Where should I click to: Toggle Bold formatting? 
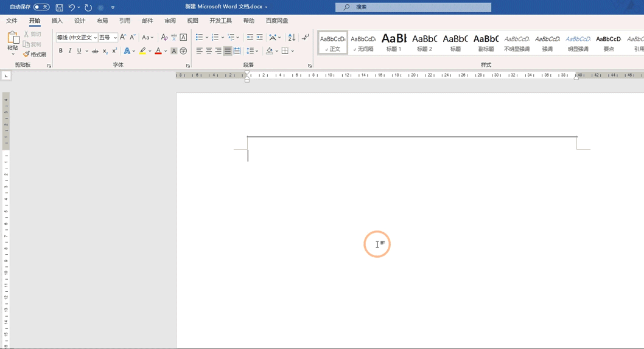tap(61, 51)
